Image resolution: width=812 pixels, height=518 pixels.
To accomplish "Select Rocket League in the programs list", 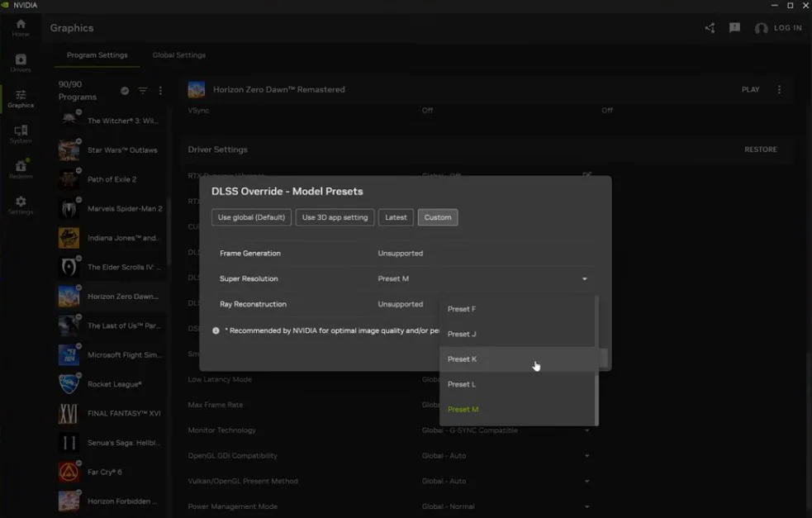I will click(114, 384).
